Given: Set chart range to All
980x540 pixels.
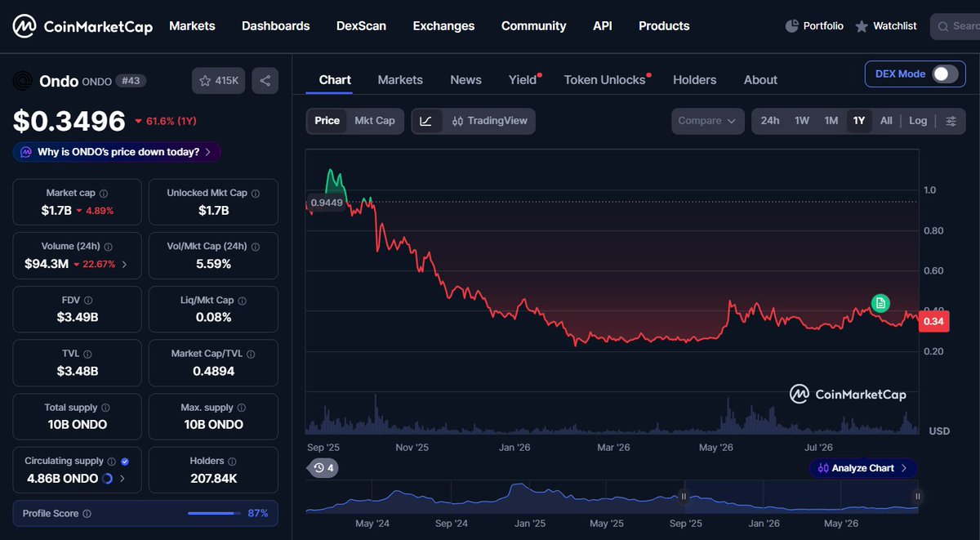Looking at the screenshot, I should [x=886, y=121].
